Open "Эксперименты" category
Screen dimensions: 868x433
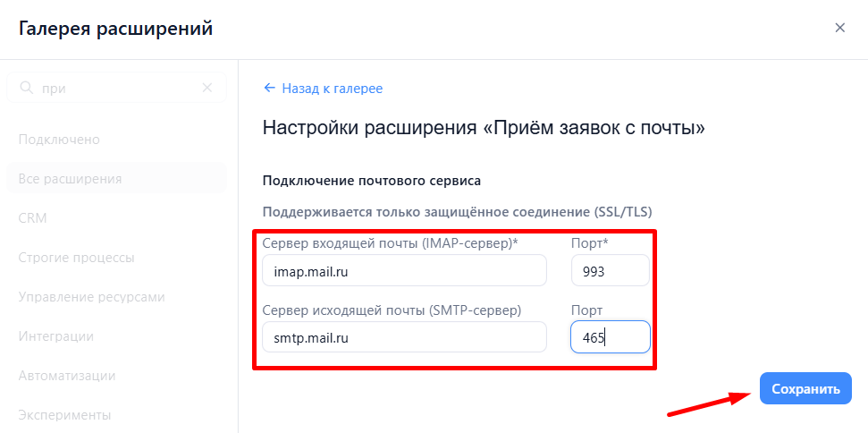point(64,415)
